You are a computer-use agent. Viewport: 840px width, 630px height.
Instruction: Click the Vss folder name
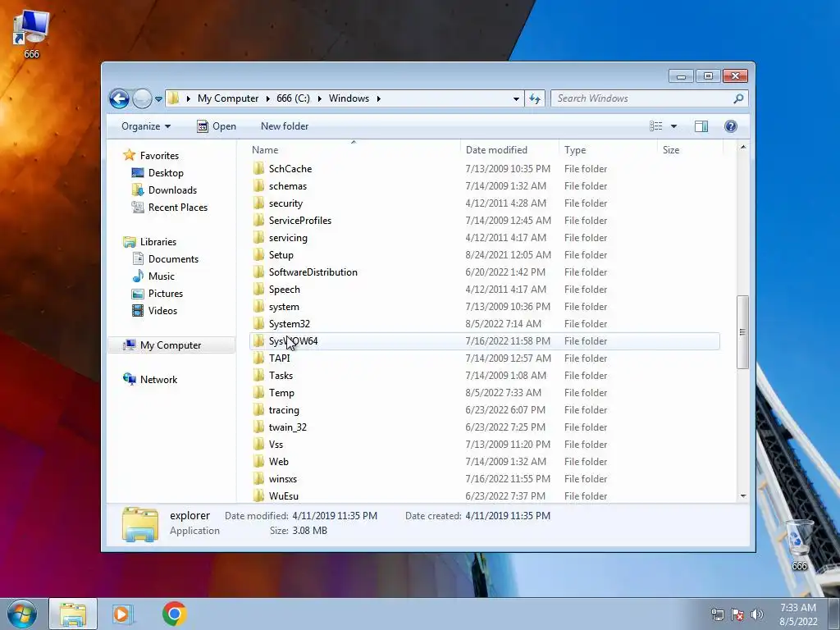pos(276,445)
